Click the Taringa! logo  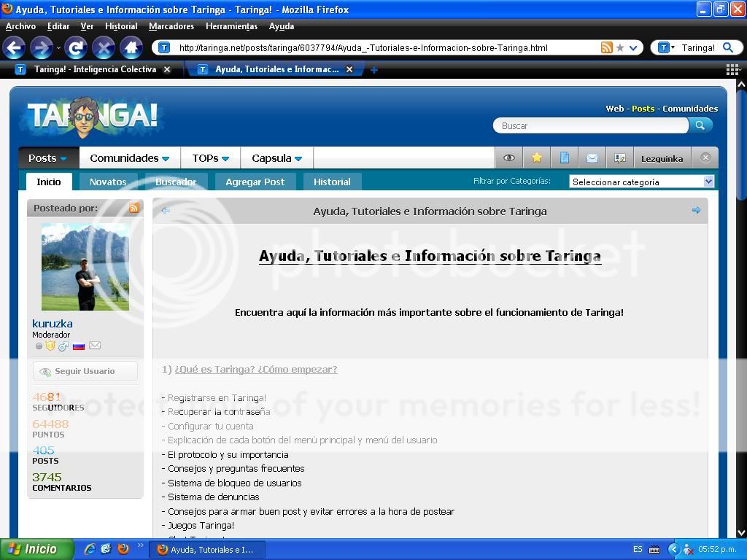coord(92,117)
